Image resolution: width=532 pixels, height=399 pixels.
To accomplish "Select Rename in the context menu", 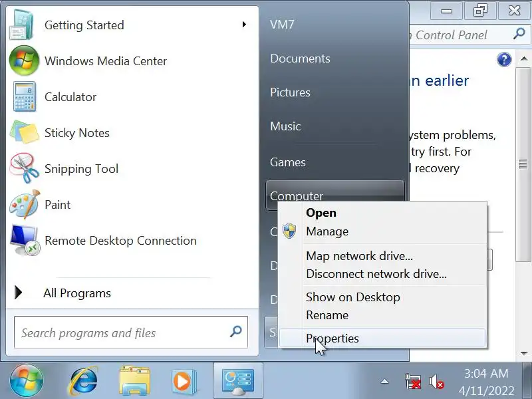I will (x=383, y=315).
